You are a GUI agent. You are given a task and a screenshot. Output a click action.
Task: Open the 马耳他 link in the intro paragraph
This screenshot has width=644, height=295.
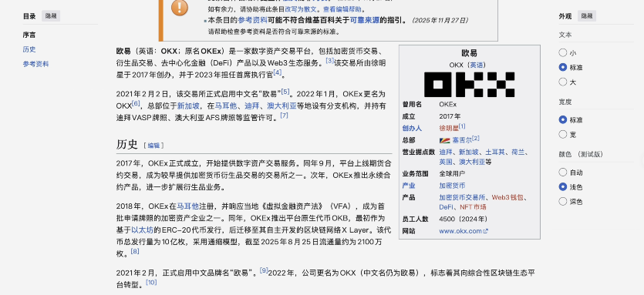(x=226, y=106)
